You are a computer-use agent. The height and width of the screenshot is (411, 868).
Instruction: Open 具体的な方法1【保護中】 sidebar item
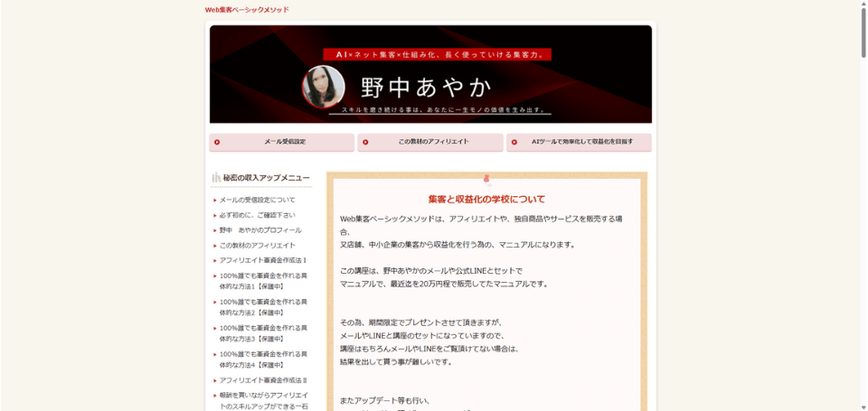tap(263, 281)
